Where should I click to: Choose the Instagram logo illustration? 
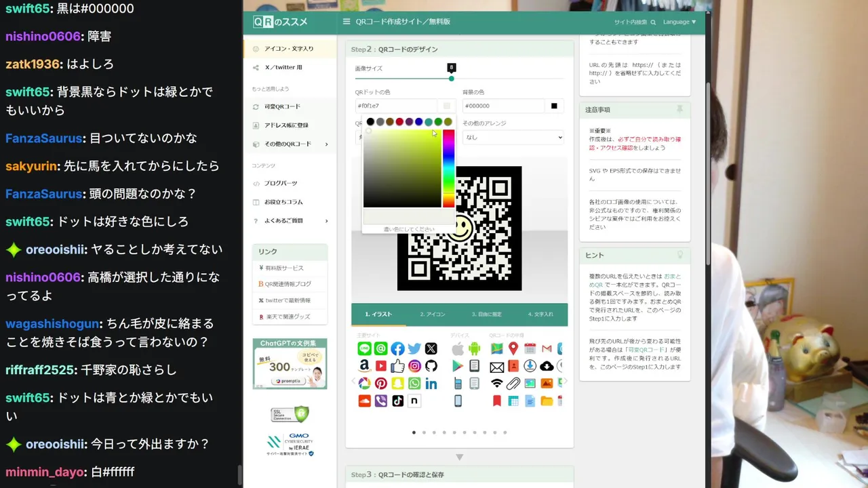[x=414, y=366]
